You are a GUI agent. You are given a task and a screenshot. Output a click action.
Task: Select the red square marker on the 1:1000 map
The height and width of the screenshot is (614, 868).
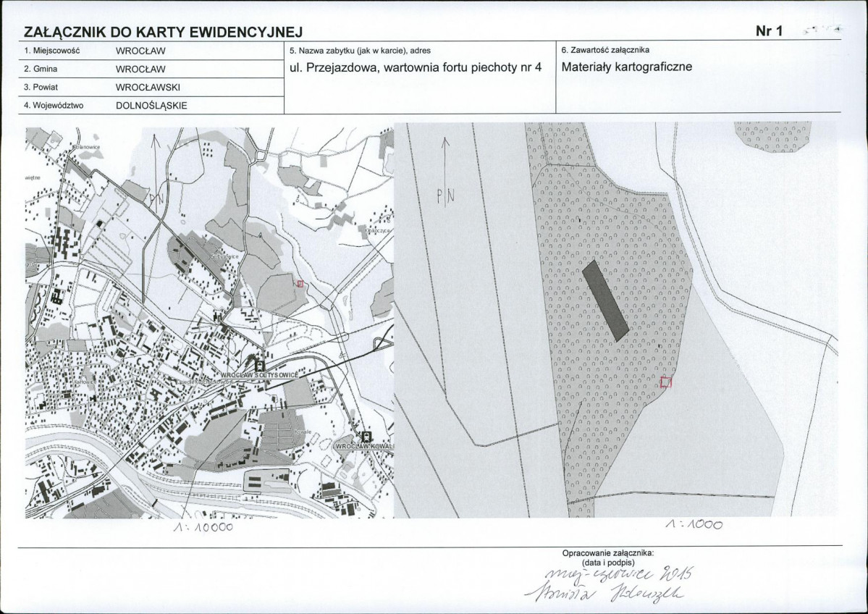tap(666, 383)
